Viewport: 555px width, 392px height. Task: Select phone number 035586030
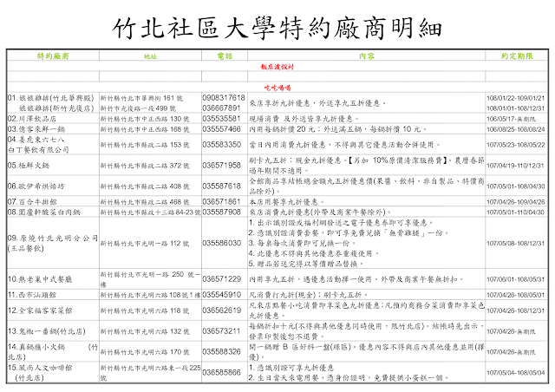coord(221,243)
